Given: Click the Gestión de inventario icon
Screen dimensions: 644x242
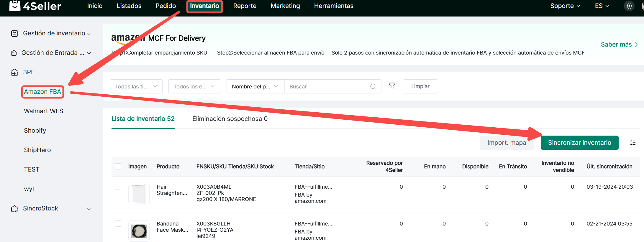Looking at the screenshot, I should [x=14, y=33].
